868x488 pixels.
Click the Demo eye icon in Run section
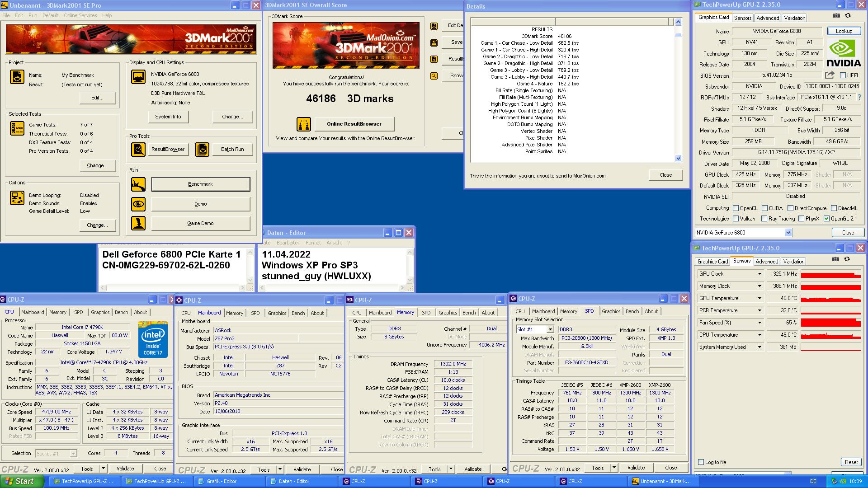(138, 204)
